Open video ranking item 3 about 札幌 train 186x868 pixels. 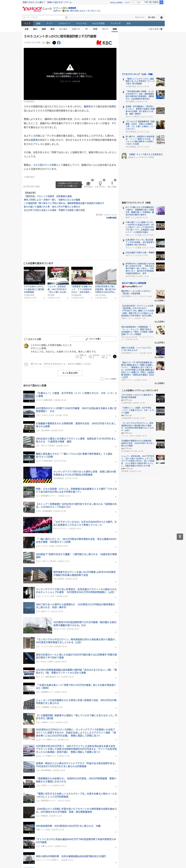140,242
